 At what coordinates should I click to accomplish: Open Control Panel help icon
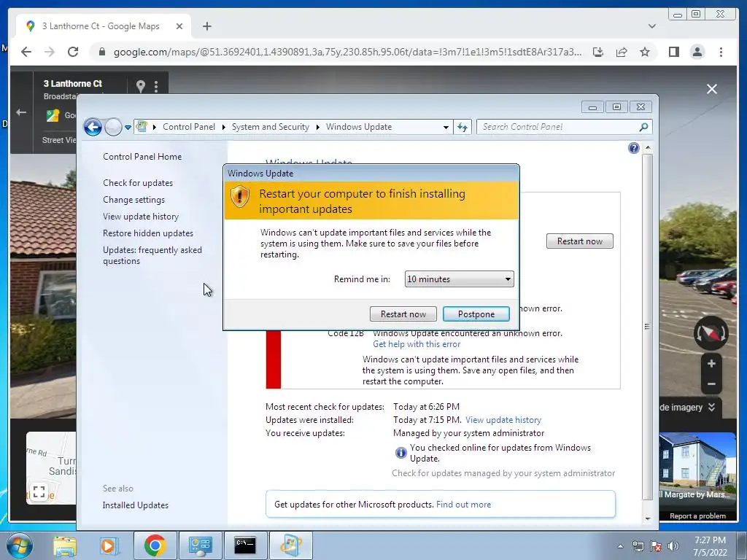634,148
